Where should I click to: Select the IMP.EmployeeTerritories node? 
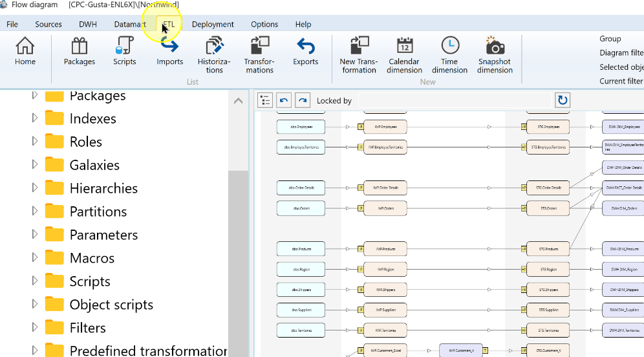click(x=385, y=147)
